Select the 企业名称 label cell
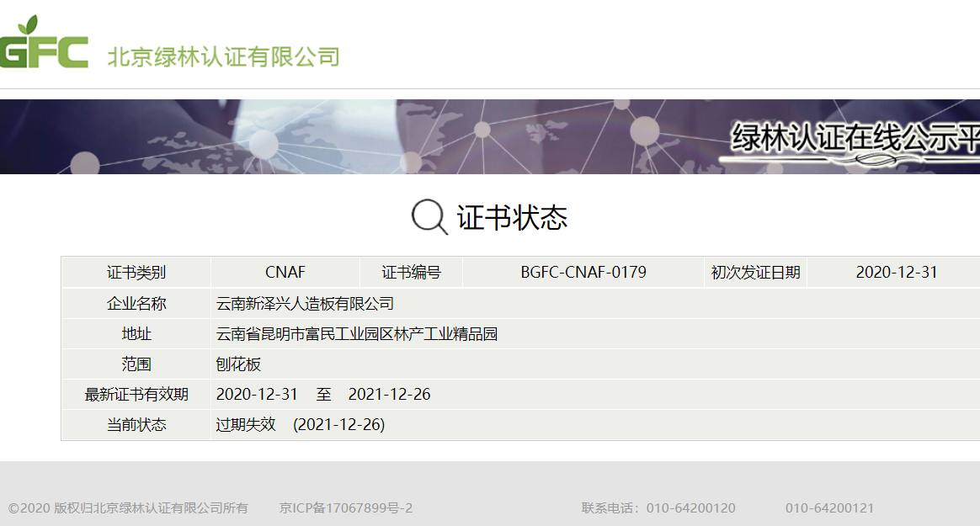980x526 pixels. (136, 304)
